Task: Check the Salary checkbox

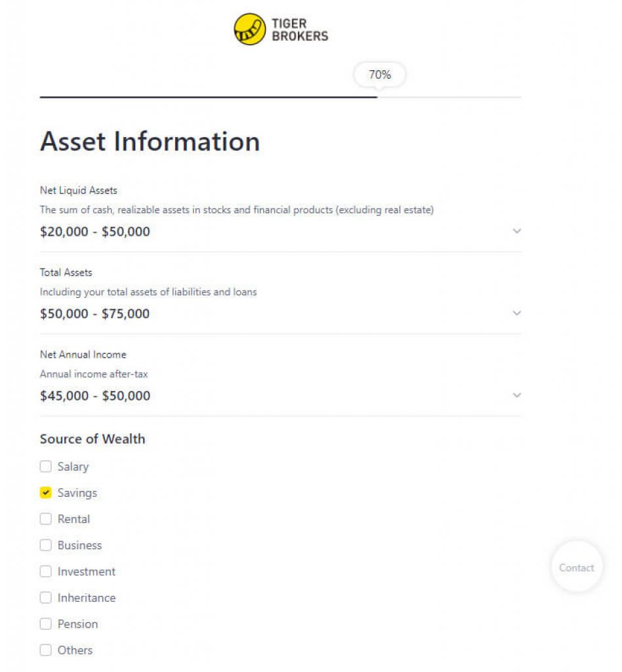Action: [x=45, y=467]
